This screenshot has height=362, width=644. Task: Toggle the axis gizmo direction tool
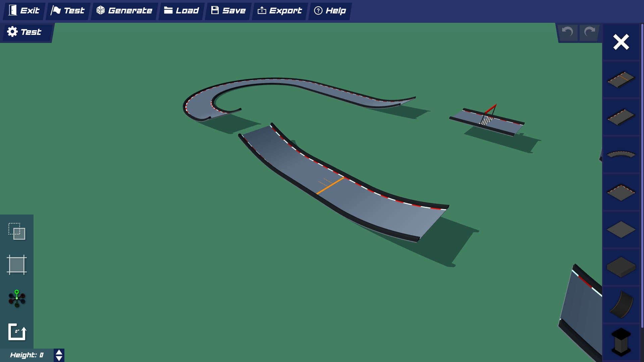pos(17,298)
